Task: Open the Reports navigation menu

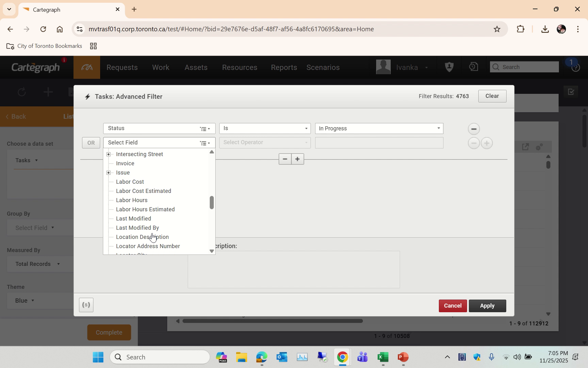Action: pyautogui.click(x=284, y=67)
